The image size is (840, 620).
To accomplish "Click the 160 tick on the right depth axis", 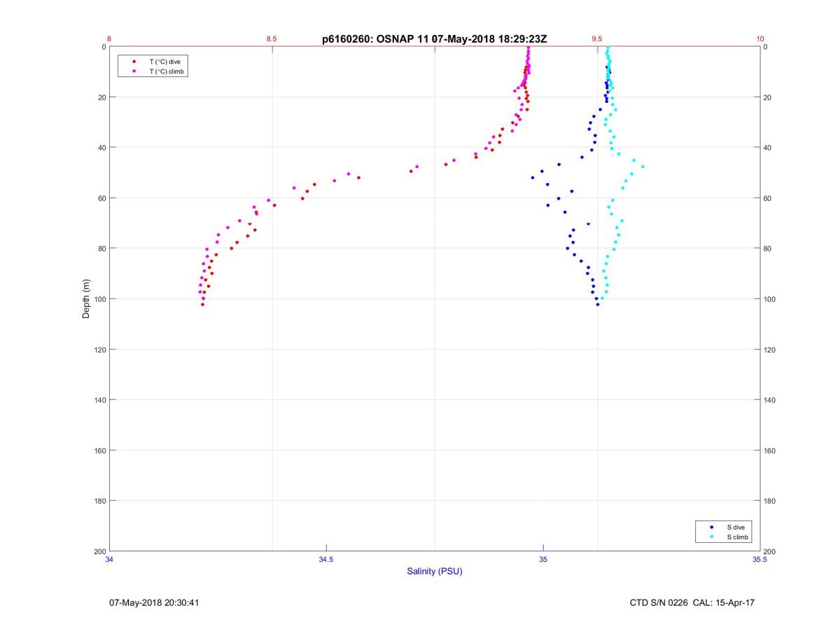I will [770, 450].
